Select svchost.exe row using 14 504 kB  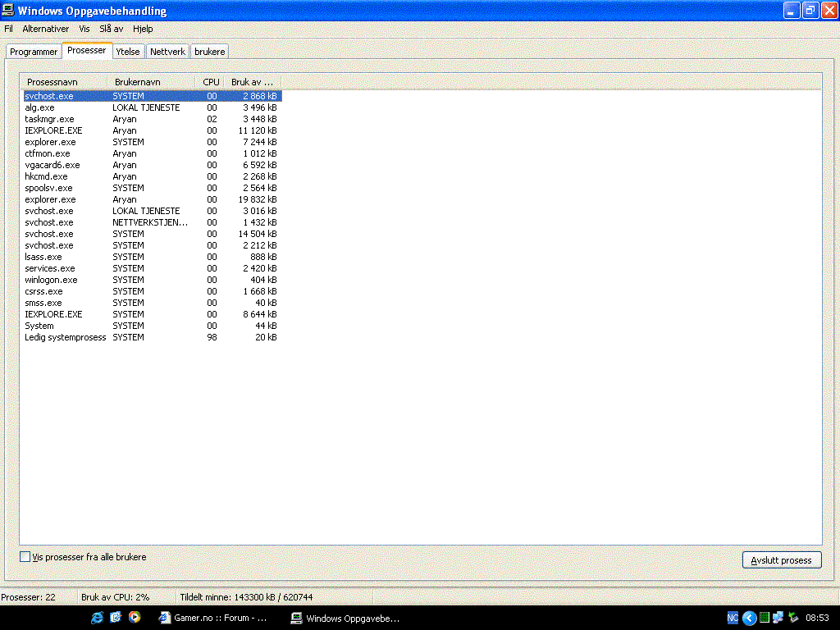coord(152,234)
